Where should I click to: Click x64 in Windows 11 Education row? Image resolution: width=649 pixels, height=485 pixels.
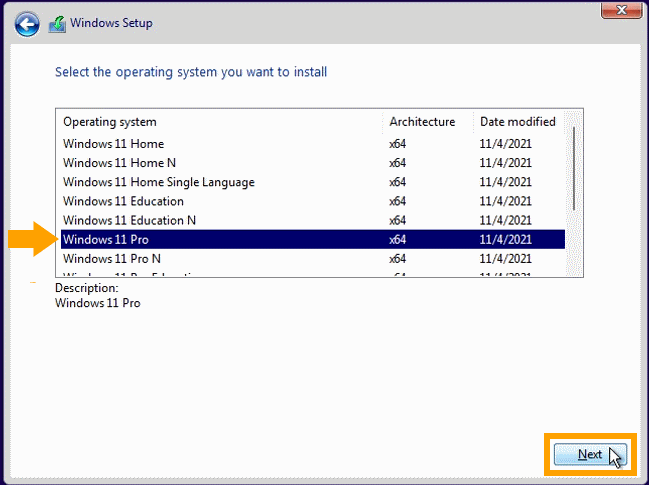(397, 201)
